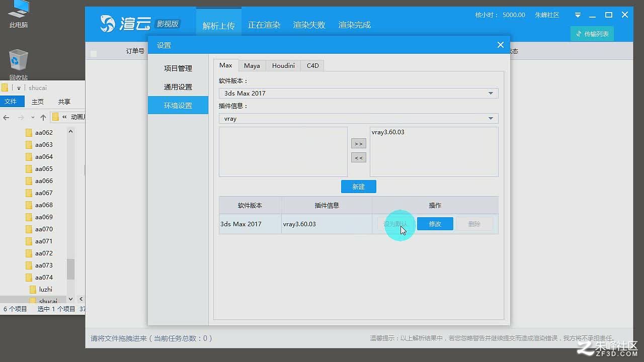Screen dimensions: 644x362
Task: Click the empty available plugins list box
Action: (283, 152)
